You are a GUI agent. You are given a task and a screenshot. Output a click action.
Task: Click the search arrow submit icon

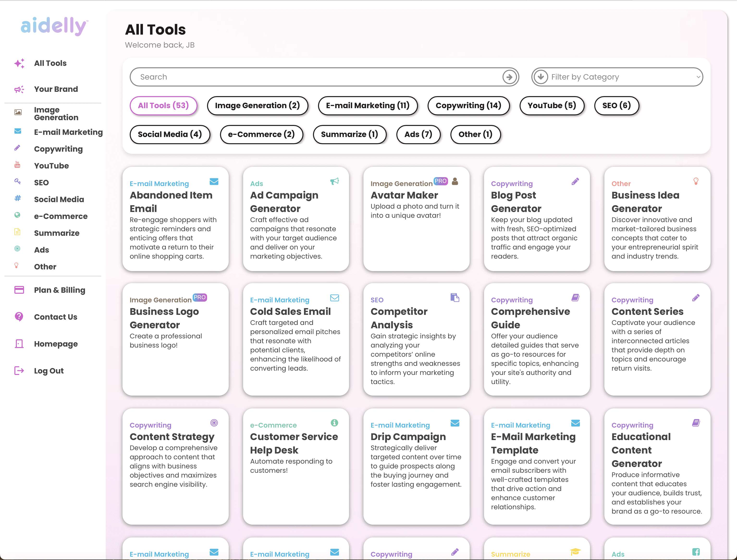click(x=510, y=77)
